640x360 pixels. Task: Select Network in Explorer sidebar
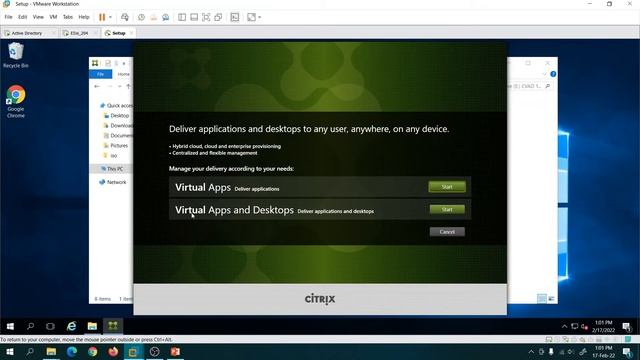[x=113, y=182]
